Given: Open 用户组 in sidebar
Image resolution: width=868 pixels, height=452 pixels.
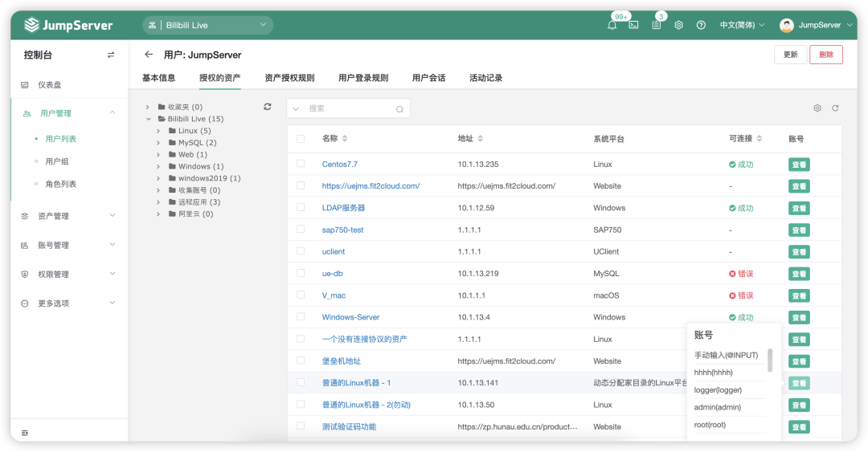Looking at the screenshot, I should click(57, 161).
